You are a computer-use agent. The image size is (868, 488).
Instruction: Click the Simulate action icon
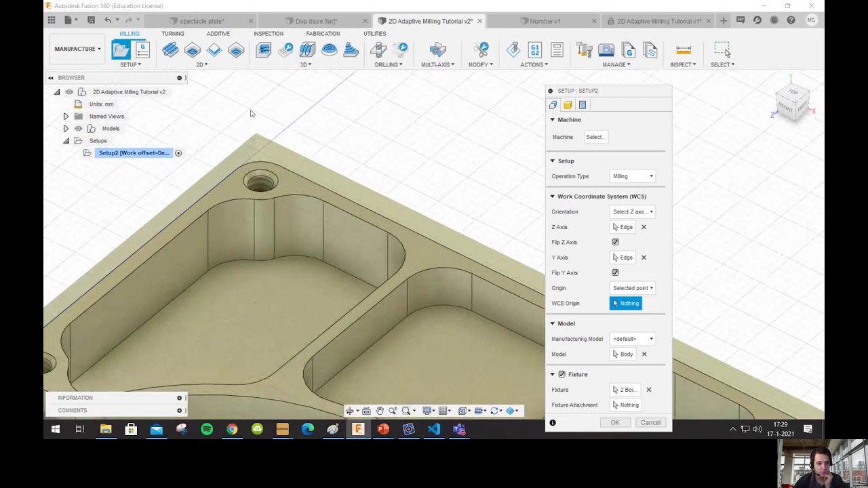[x=513, y=49]
